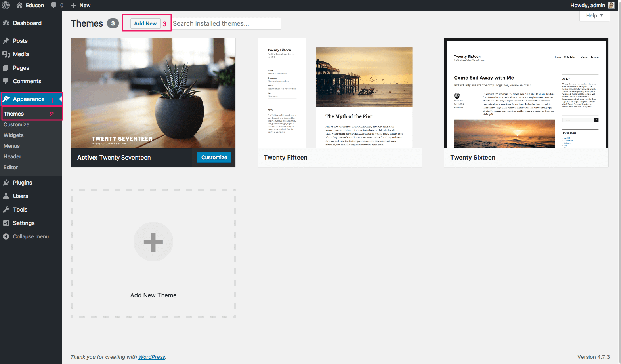Image resolution: width=621 pixels, height=364 pixels.
Task: Click the Users person icon
Action: (6, 196)
